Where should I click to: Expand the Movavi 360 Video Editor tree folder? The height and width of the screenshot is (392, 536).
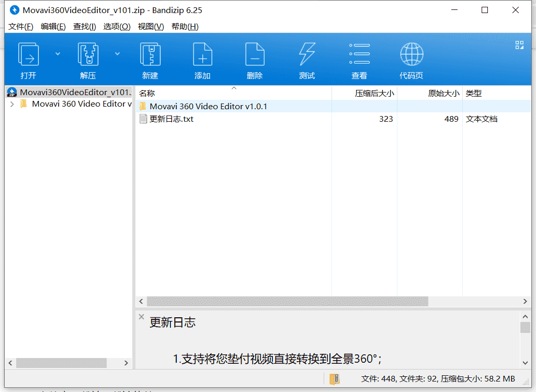click(13, 104)
